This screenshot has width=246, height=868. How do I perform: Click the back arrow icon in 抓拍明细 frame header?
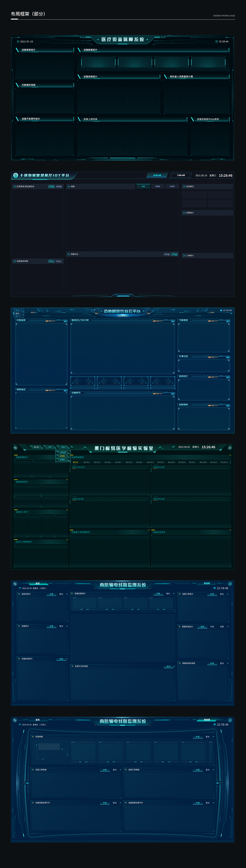(x=15, y=720)
